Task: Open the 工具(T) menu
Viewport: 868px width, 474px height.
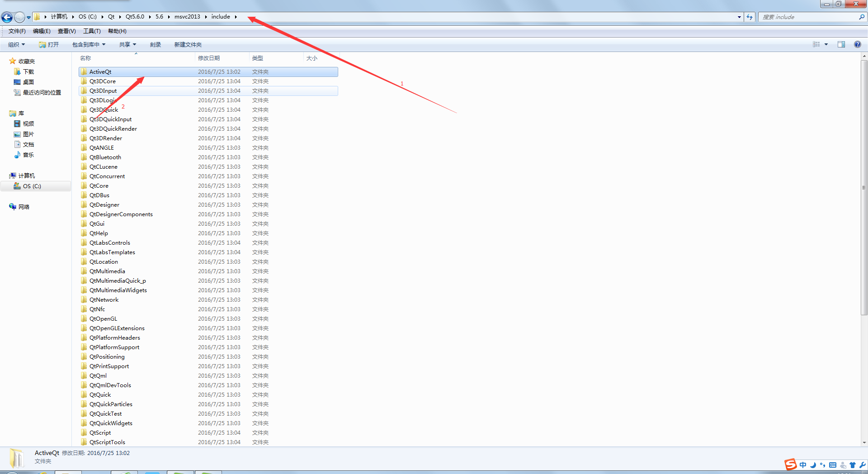Action: [92, 31]
